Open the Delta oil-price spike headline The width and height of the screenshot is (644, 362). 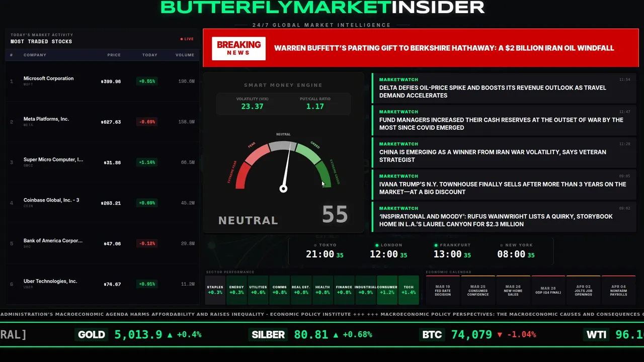point(503,87)
